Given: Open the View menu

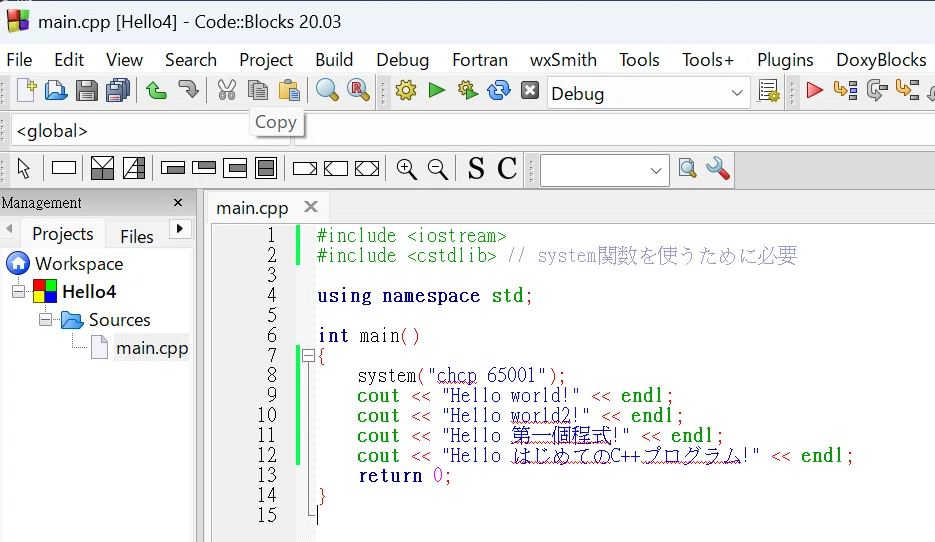Looking at the screenshot, I should 124,60.
